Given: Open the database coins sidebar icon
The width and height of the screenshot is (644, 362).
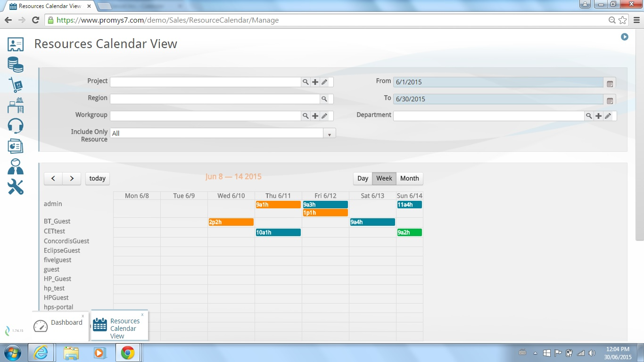Looking at the screenshot, I should (x=16, y=65).
